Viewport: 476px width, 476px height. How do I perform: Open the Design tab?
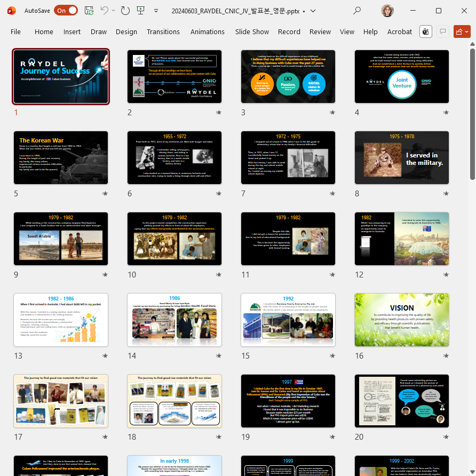pyautogui.click(x=126, y=31)
